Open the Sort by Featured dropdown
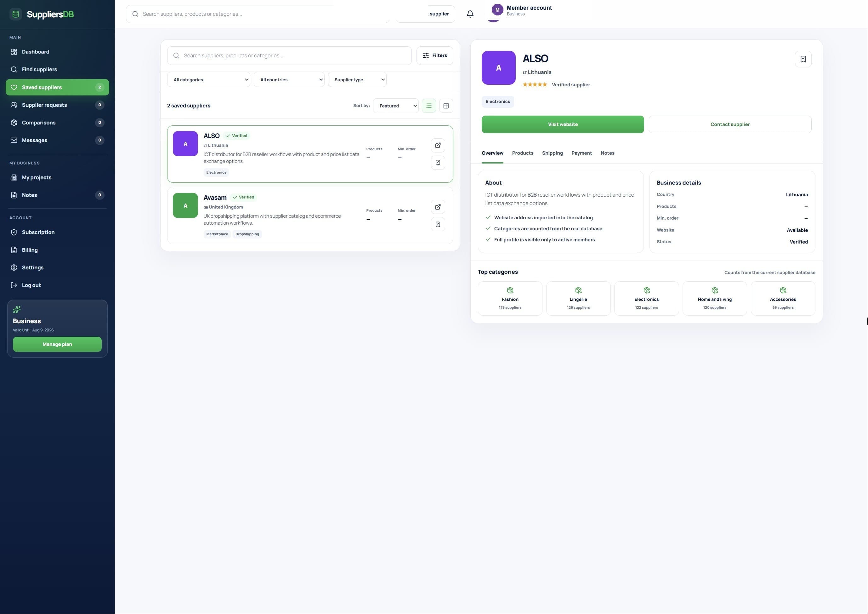Screen dimensions: 868x614 (x=396, y=106)
